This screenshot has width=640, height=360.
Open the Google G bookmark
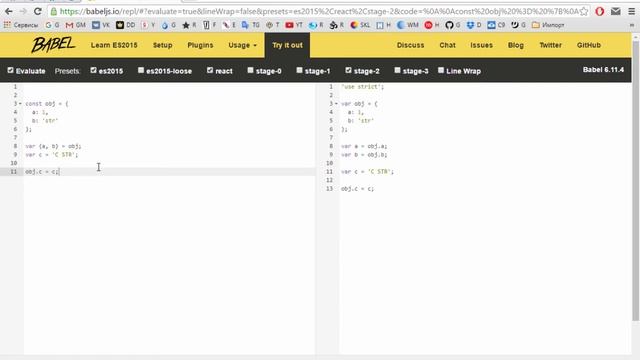(52, 25)
